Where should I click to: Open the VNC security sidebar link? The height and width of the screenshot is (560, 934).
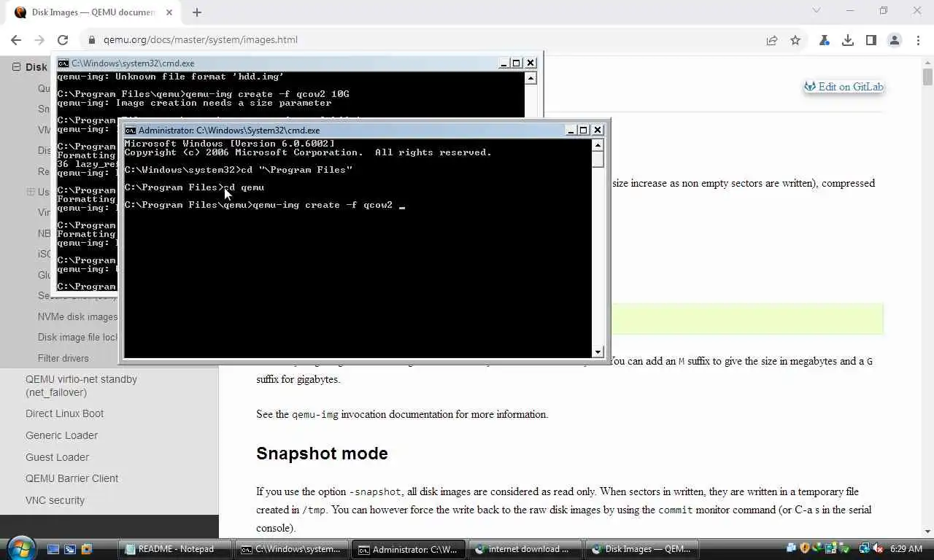click(x=55, y=500)
